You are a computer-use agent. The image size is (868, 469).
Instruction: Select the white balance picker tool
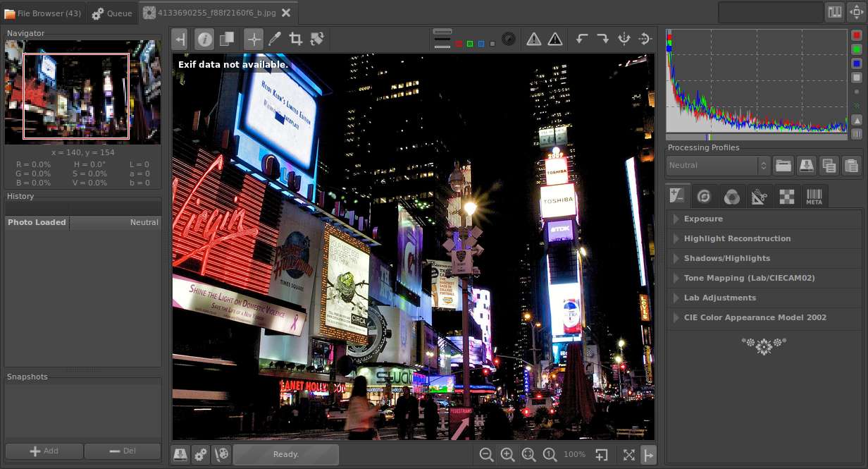pyautogui.click(x=275, y=39)
